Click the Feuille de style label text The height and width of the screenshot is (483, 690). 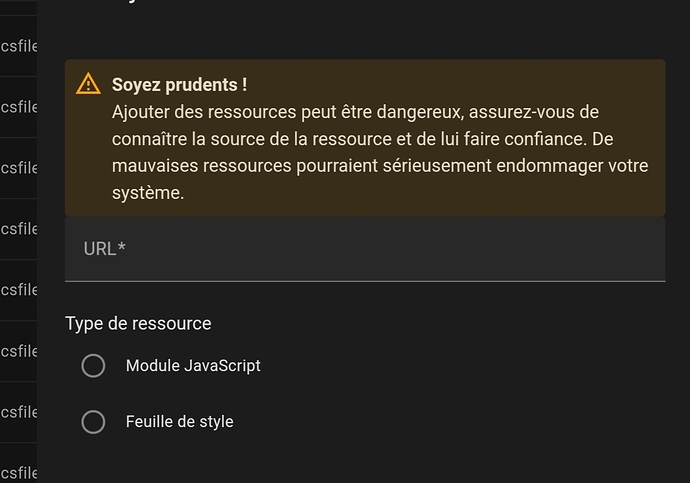180,422
